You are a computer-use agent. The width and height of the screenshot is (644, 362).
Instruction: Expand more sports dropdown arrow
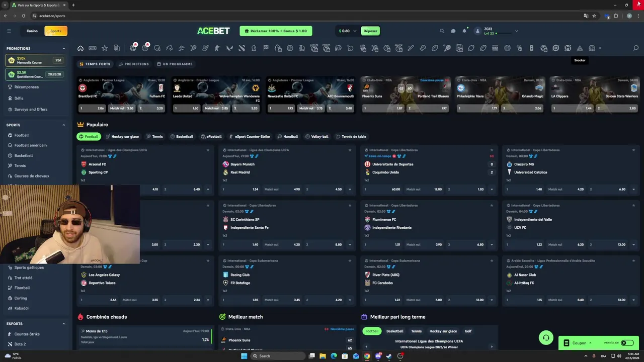[600, 48]
